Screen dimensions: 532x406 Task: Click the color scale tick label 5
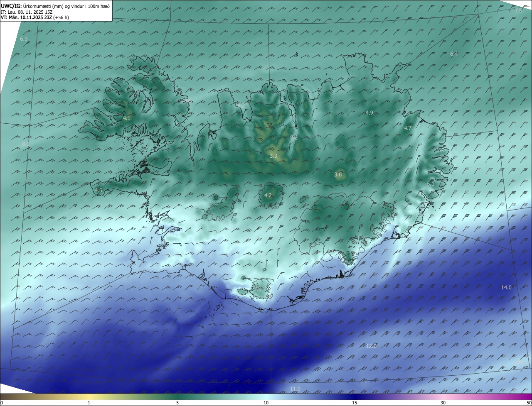pyautogui.click(x=177, y=403)
